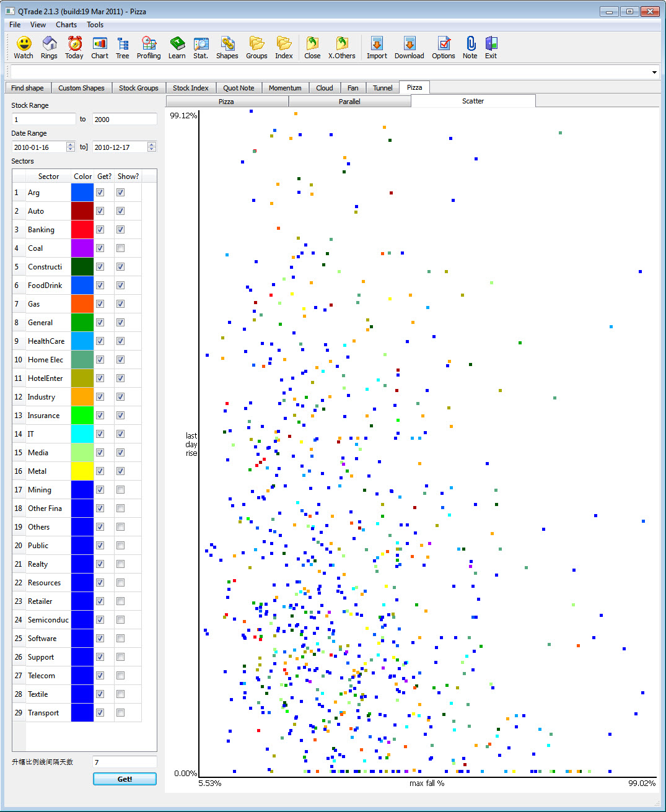Open the Shapes tool
Screen dimensions: 666x812
tap(227, 46)
